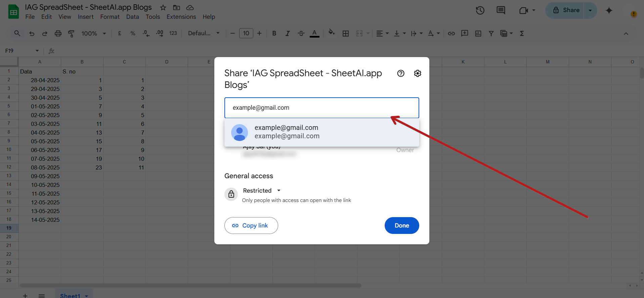Check the cloud save status icon
The image size is (644, 298).
[x=190, y=7]
